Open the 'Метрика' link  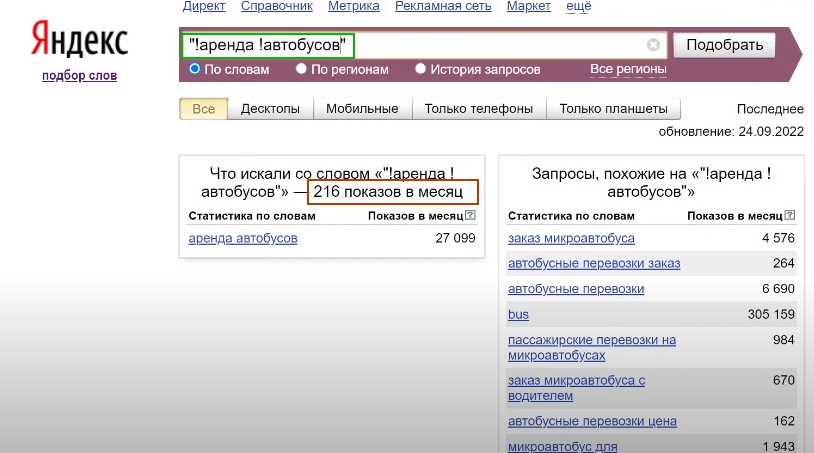[354, 6]
